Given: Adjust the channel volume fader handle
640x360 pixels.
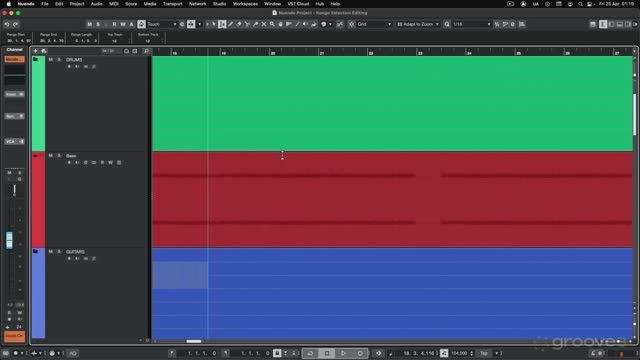Looking at the screenshot, I should tap(9, 240).
